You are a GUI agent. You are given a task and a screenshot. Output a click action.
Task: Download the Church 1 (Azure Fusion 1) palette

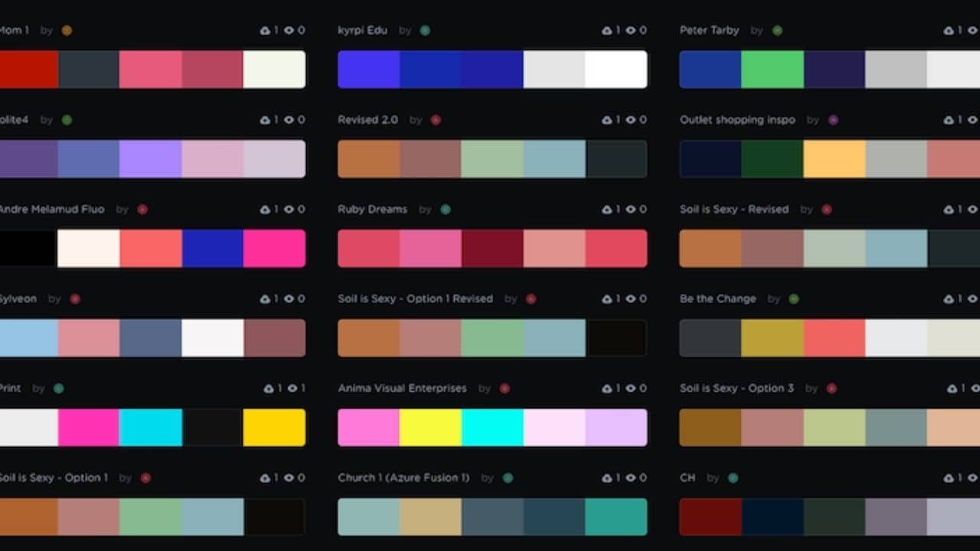[x=606, y=478]
